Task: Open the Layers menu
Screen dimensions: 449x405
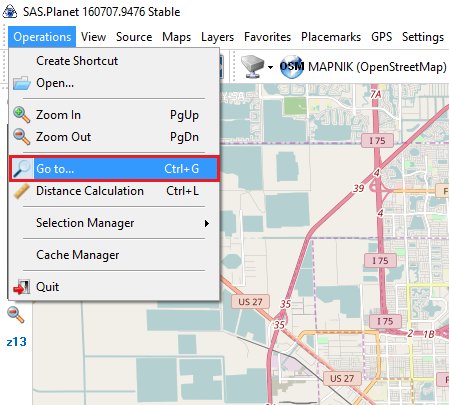Action: 217,37
